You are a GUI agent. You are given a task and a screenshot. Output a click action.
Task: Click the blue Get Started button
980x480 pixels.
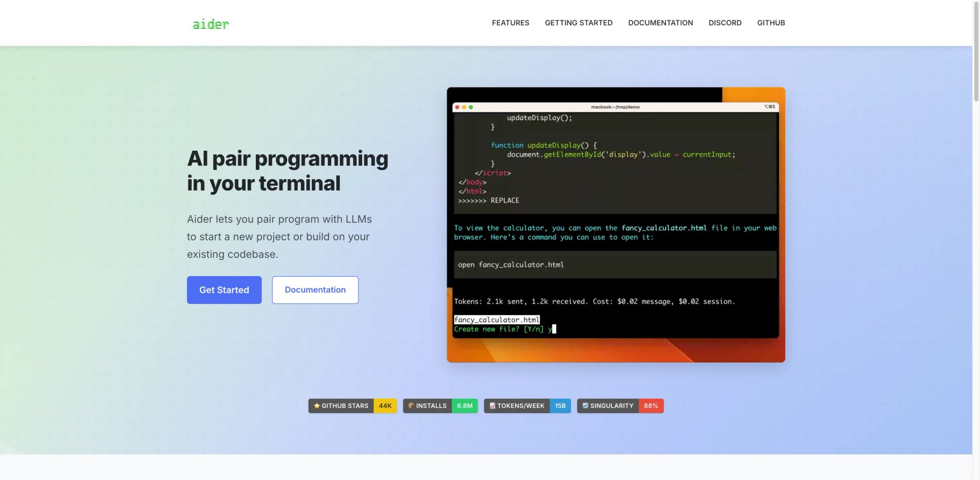tap(224, 290)
